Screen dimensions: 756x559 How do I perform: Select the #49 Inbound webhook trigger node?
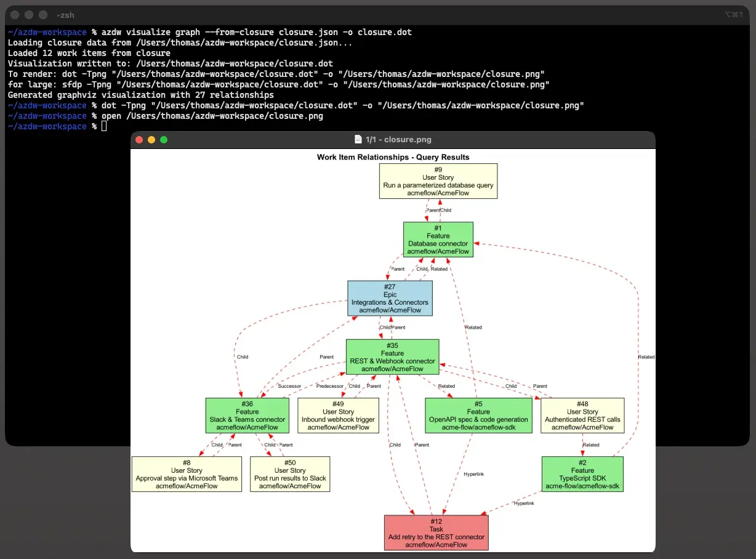[x=338, y=416]
